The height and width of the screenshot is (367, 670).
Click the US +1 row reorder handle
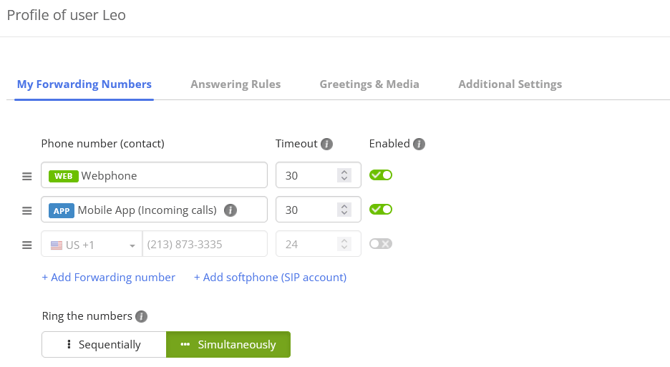pos(27,245)
